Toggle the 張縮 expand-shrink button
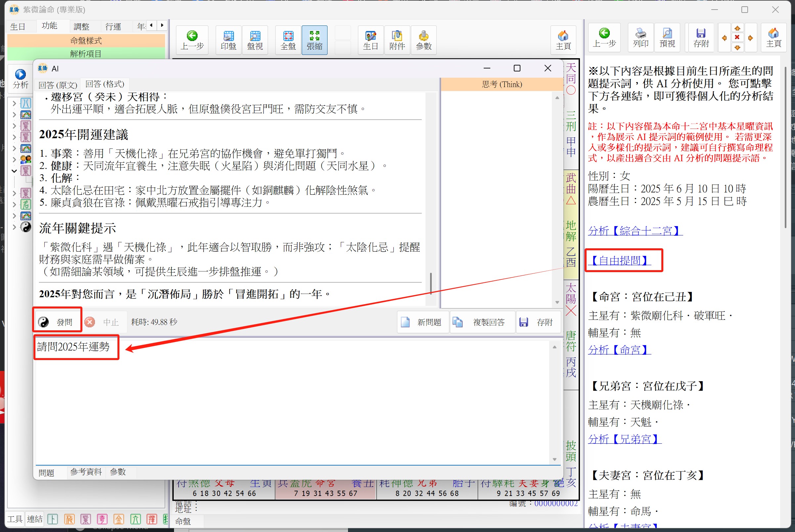This screenshot has width=795, height=532. coord(314,40)
